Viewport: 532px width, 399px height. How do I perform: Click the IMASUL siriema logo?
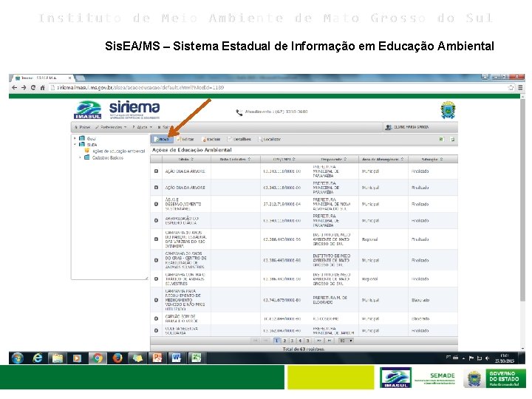point(117,110)
